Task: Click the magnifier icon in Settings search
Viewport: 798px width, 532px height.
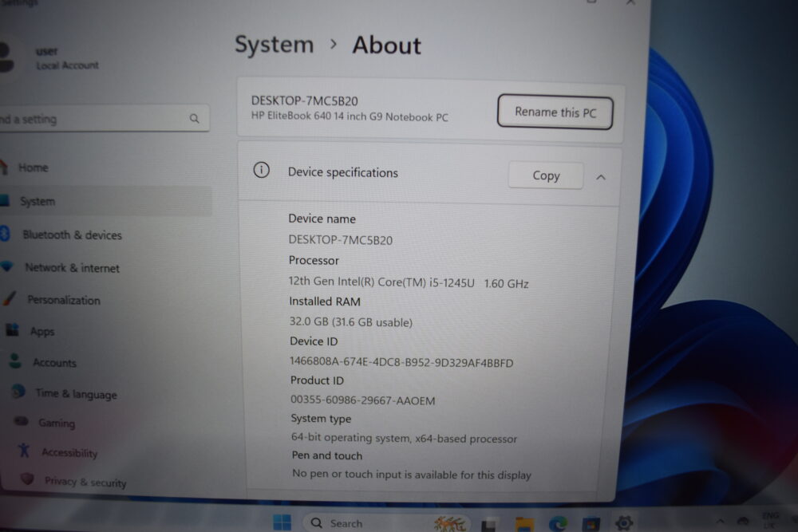Action: (195, 119)
